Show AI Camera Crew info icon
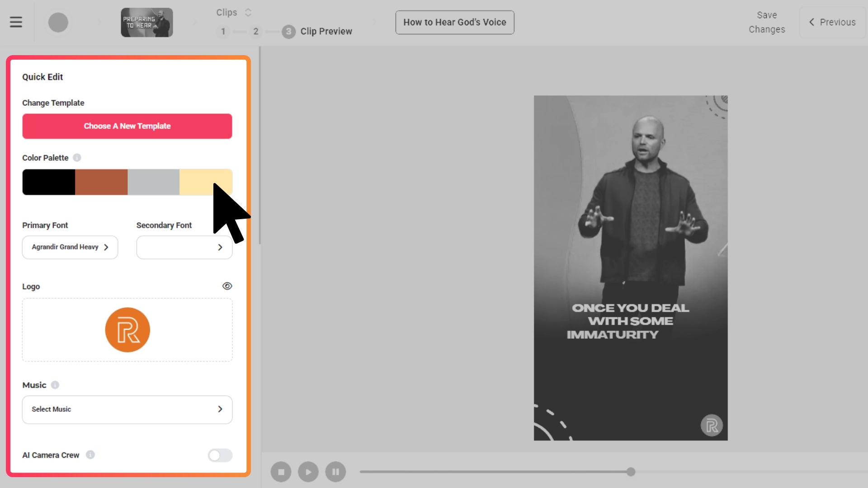The width and height of the screenshot is (868, 488). pyautogui.click(x=90, y=455)
